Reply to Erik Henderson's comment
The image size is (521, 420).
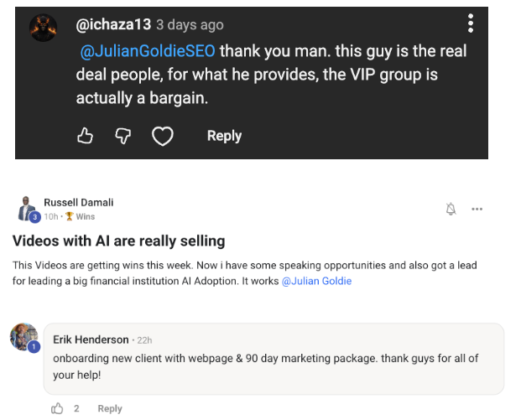click(110, 408)
